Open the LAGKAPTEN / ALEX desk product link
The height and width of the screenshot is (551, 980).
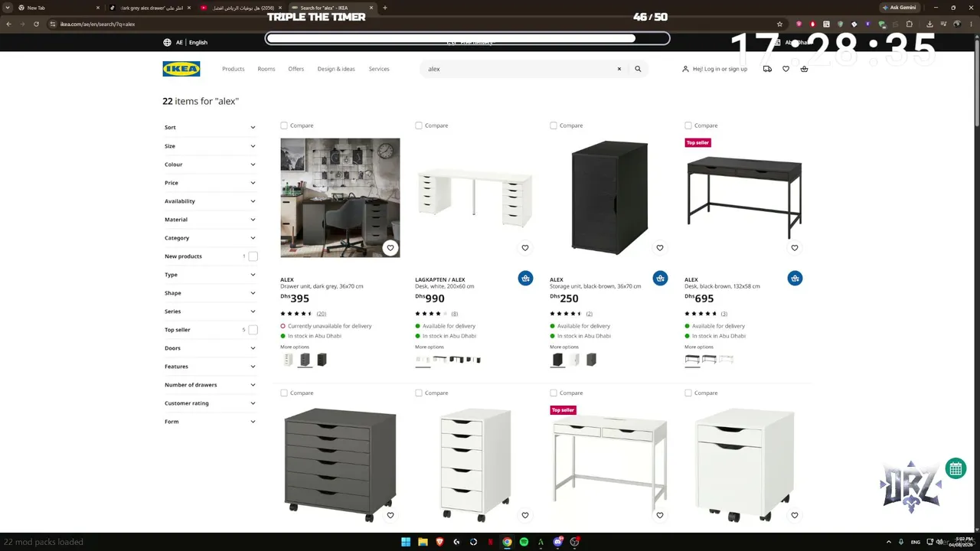point(445,283)
